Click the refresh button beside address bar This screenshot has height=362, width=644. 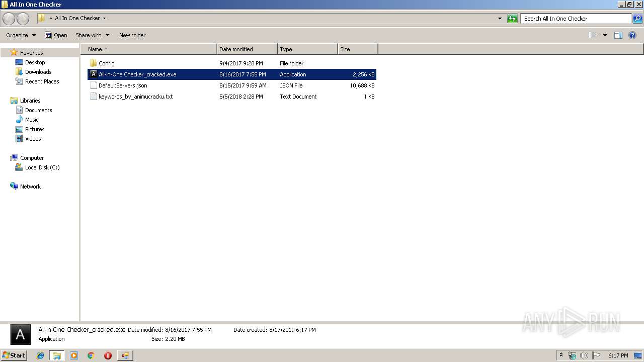point(512,19)
